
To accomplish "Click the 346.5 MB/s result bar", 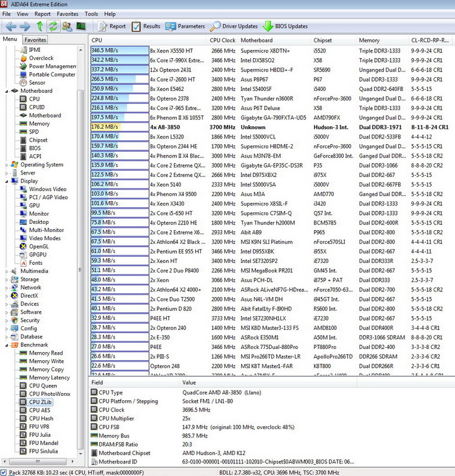I will point(119,51).
